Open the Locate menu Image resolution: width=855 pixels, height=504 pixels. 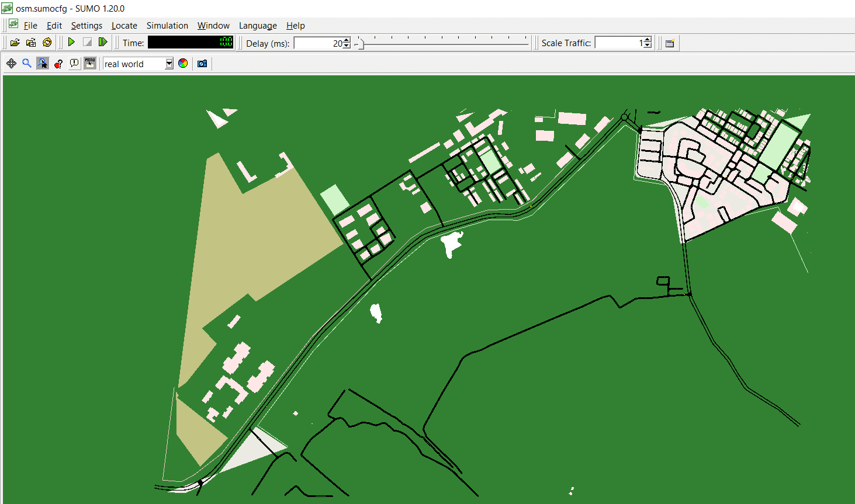(x=124, y=26)
